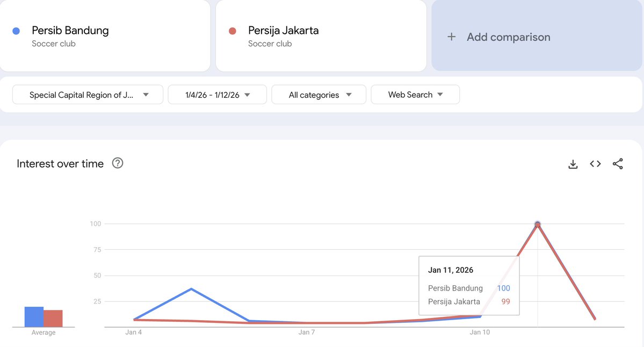This screenshot has height=347, width=644.
Task: Click the 25 y-axis label
Action: [x=97, y=301]
